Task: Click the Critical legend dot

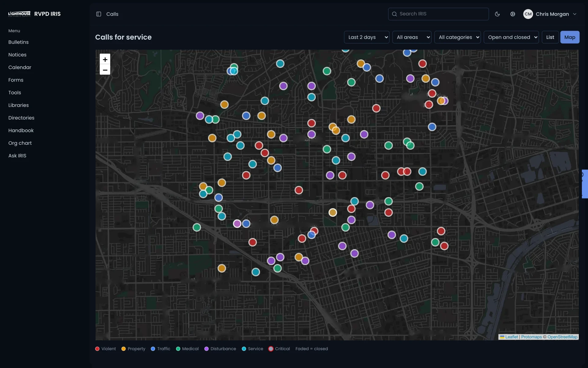Action: (x=271, y=349)
